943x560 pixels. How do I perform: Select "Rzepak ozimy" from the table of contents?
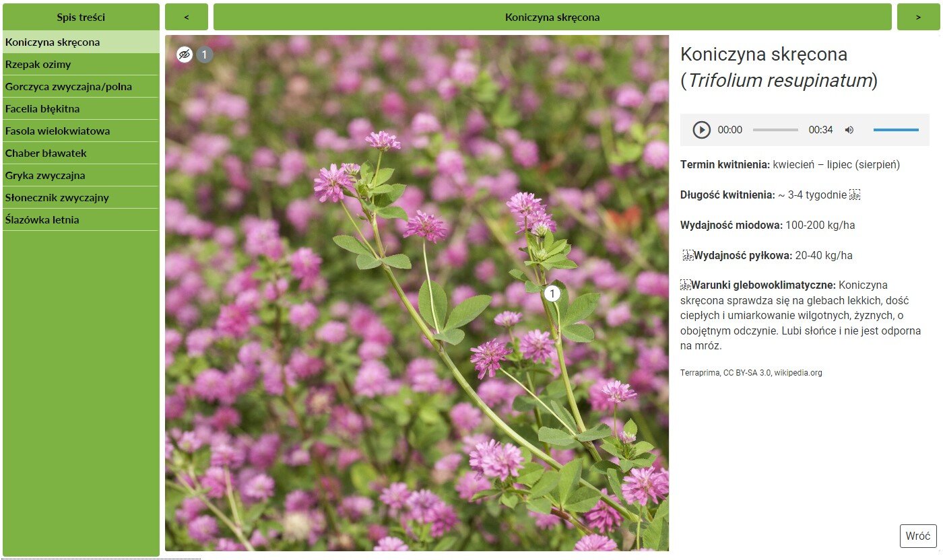point(79,64)
